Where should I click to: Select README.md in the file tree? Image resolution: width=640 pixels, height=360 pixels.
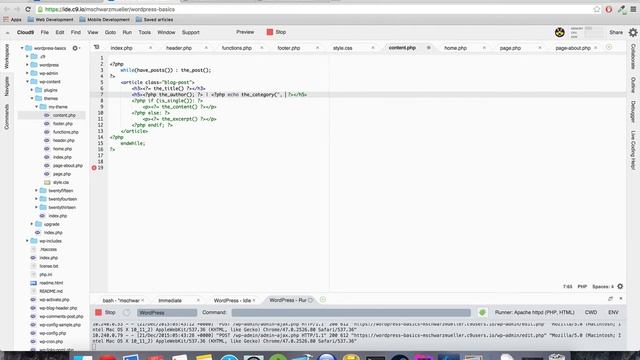point(51,291)
